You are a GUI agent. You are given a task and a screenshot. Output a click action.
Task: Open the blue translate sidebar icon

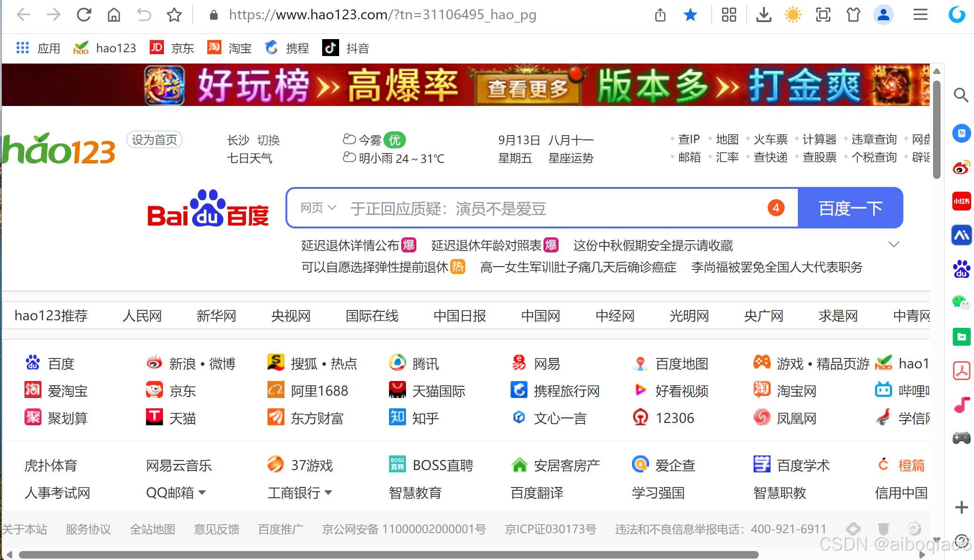coord(961,235)
